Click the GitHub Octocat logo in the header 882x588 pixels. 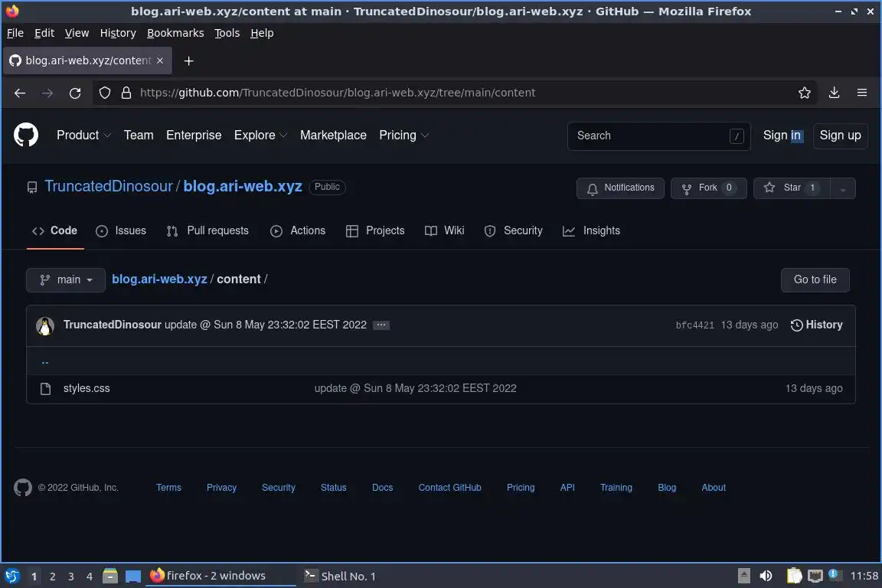coord(26,135)
